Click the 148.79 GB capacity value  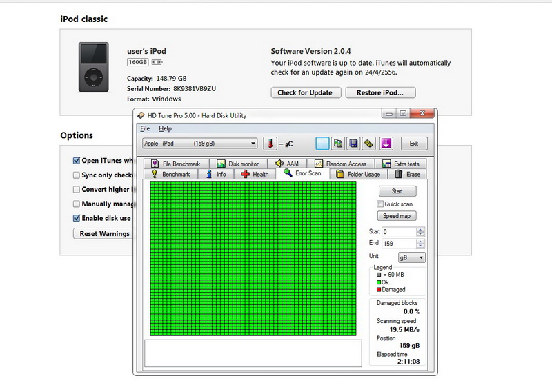click(x=171, y=79)
